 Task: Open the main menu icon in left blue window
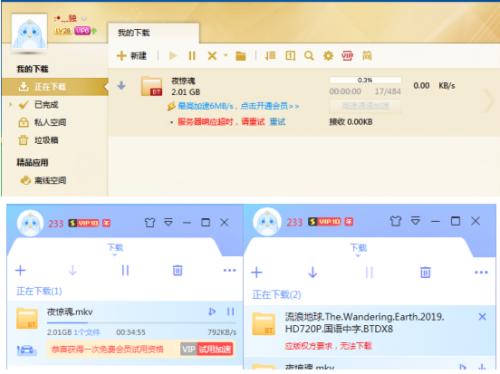[x=169, y=222]
